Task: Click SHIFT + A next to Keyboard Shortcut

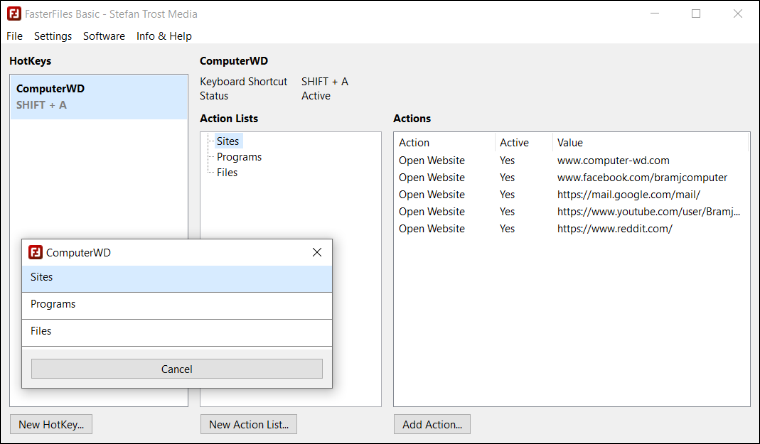Action: coord(325,81)
